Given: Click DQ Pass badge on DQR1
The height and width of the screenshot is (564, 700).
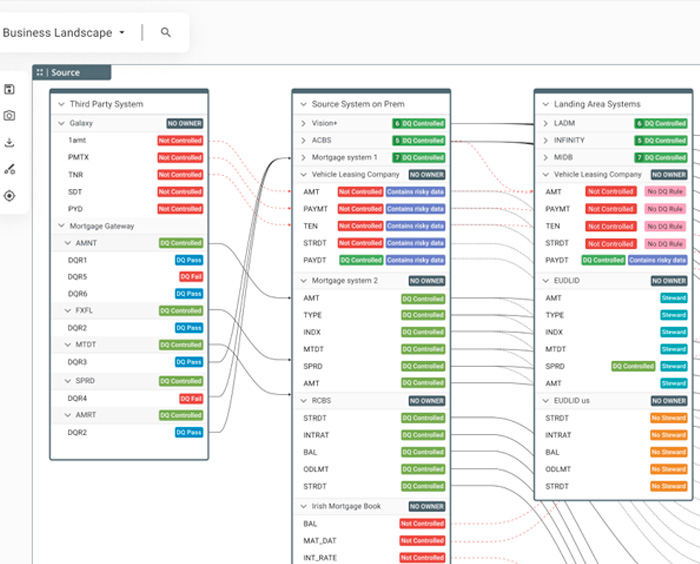Looking at the screenshot, I should coord(189,260).
